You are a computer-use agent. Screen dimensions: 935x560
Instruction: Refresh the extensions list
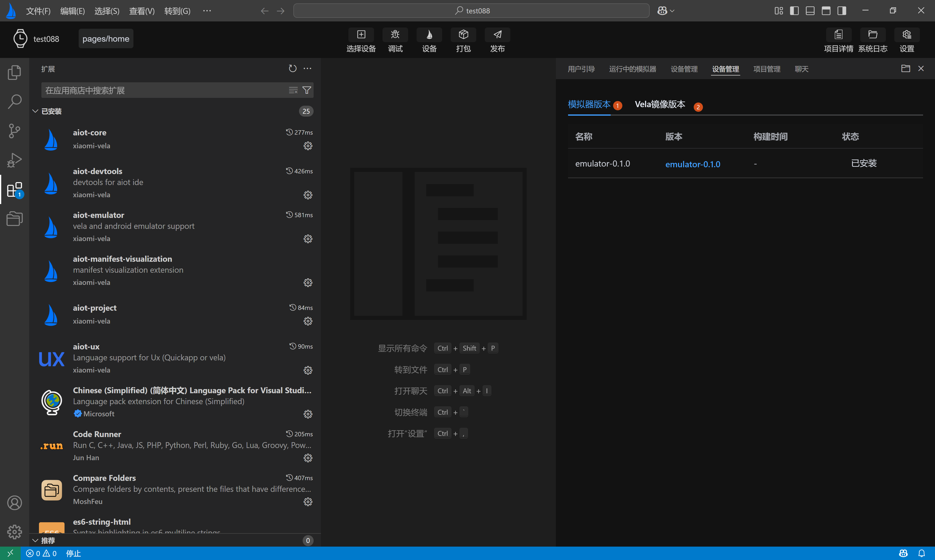[x=292, y=69]
